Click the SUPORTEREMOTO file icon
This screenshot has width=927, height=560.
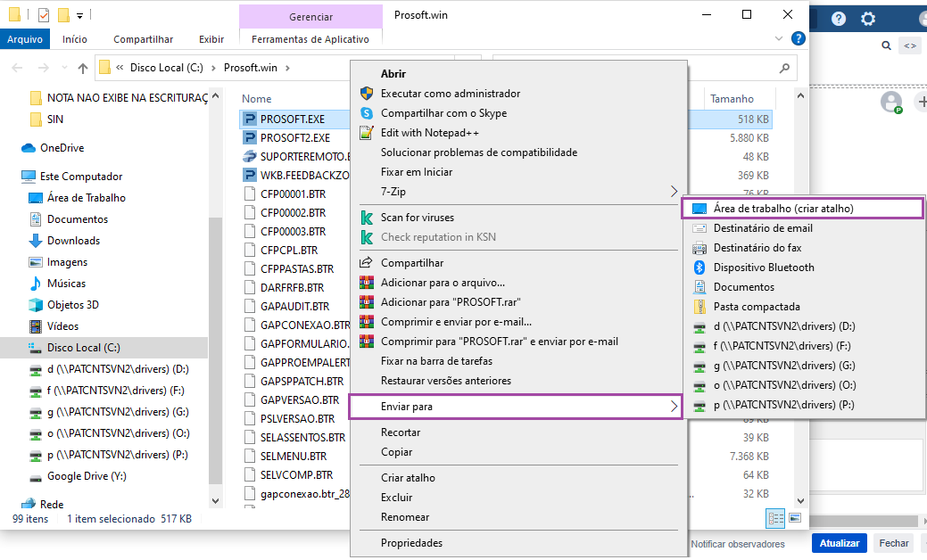(x=250, y=157)
